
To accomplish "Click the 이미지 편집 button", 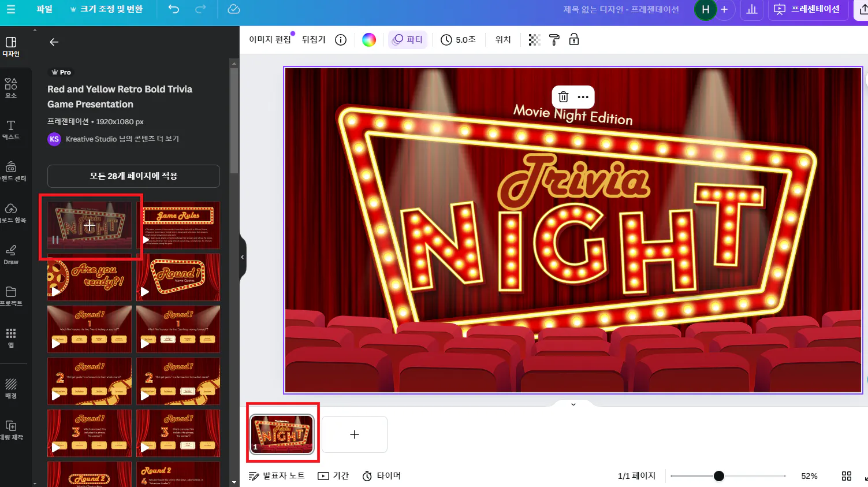I will click(270, 40).
